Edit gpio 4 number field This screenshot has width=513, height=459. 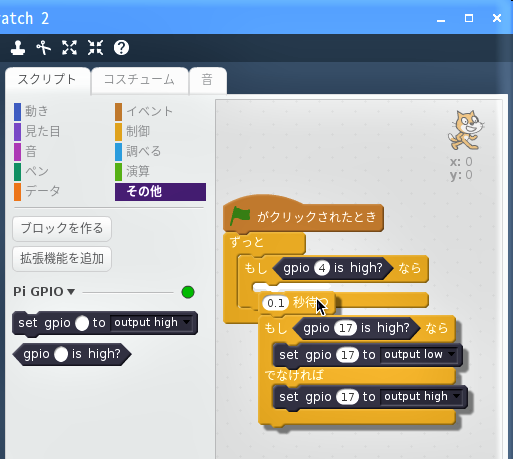(322, 268)
